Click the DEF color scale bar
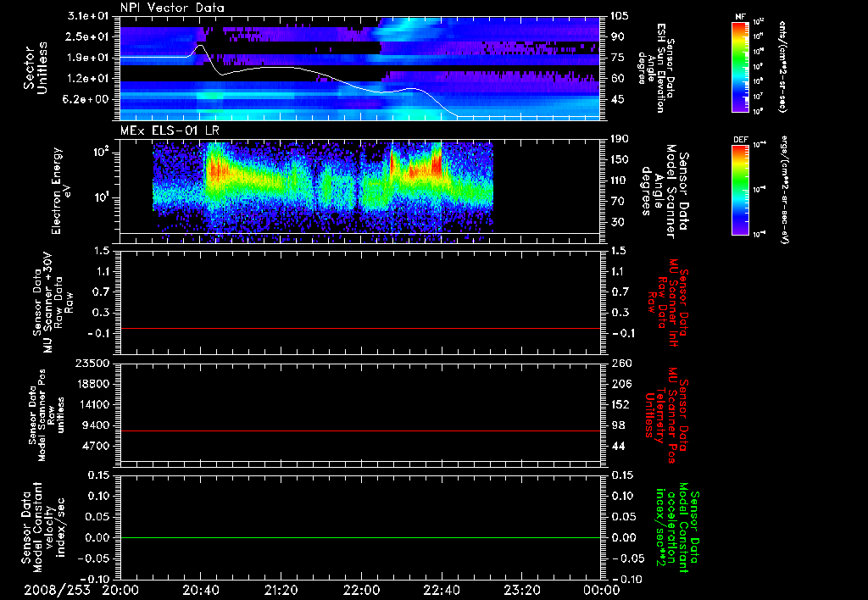 [741, 189]
